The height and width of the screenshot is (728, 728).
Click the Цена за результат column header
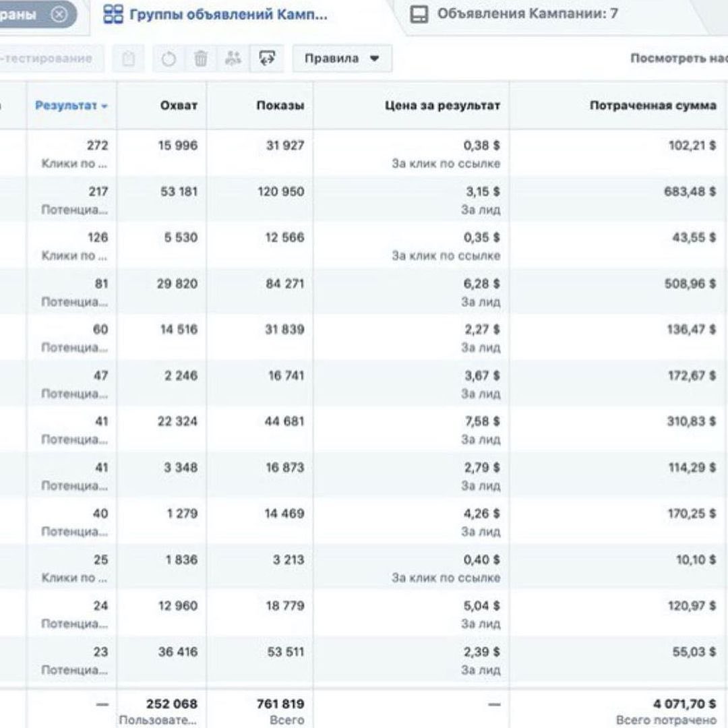442,106
